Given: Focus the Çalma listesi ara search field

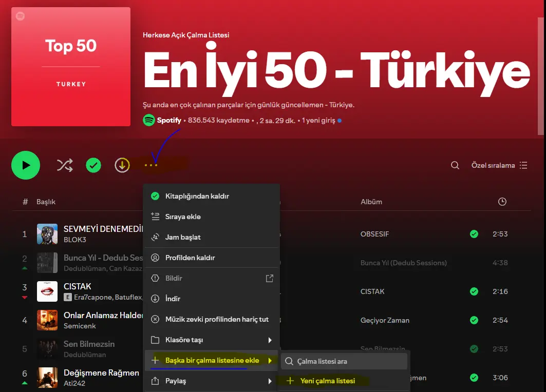Looking at the screenshot, I should point(344,361).
